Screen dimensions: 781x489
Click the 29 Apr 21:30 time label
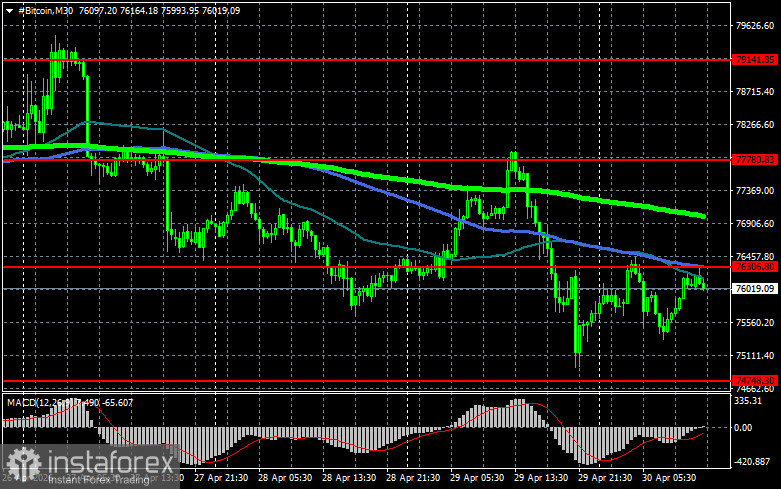click(605, 478)
